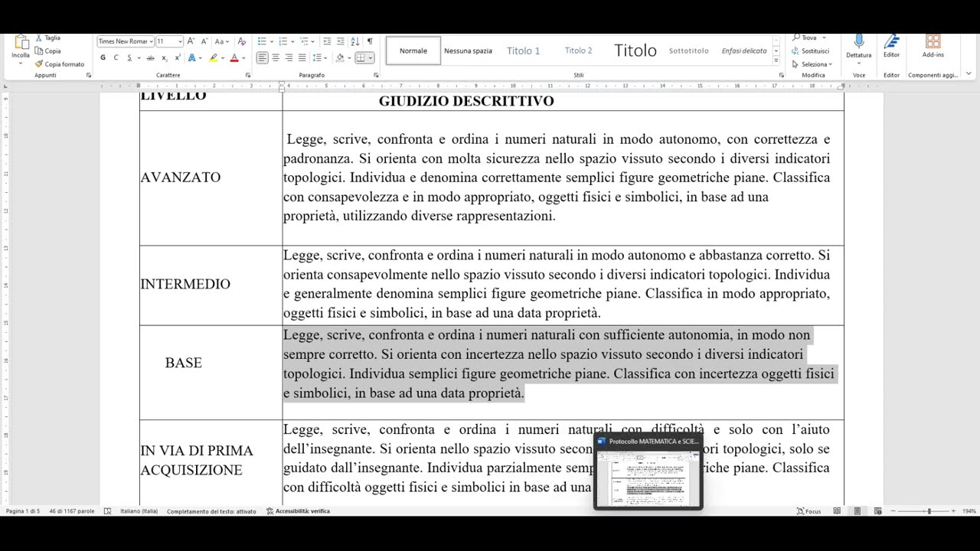Viewport: 980px width, 551px height.
Task: Open font size dropdown
Action: pos(180,41)
